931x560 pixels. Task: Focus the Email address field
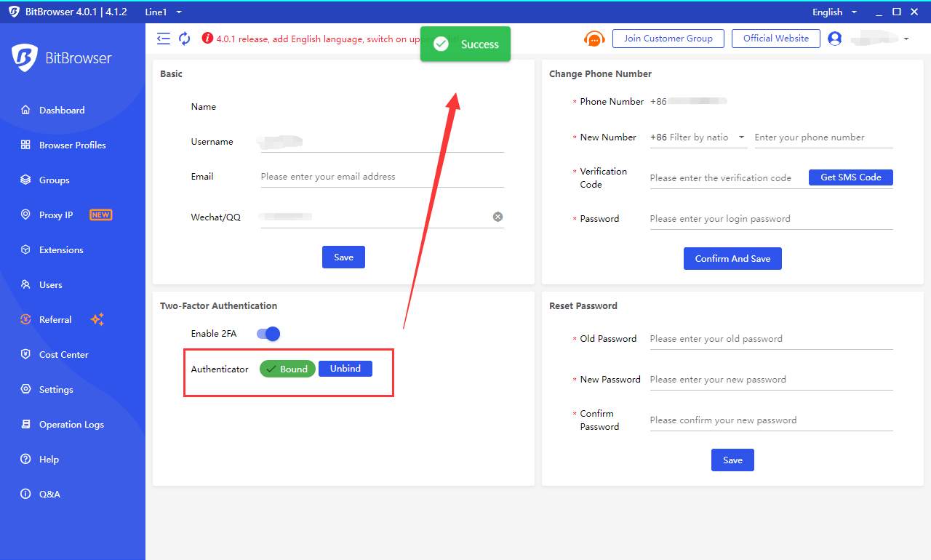coord(382,177)
